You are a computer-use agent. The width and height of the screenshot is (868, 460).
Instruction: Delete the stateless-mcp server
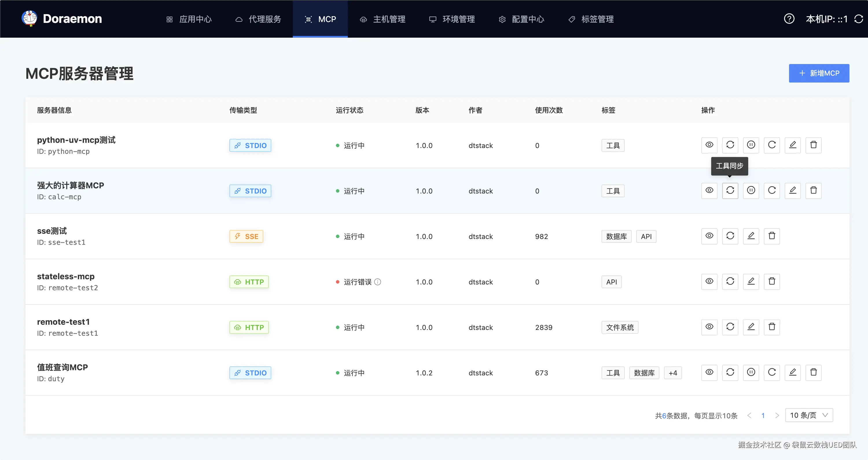772,281
